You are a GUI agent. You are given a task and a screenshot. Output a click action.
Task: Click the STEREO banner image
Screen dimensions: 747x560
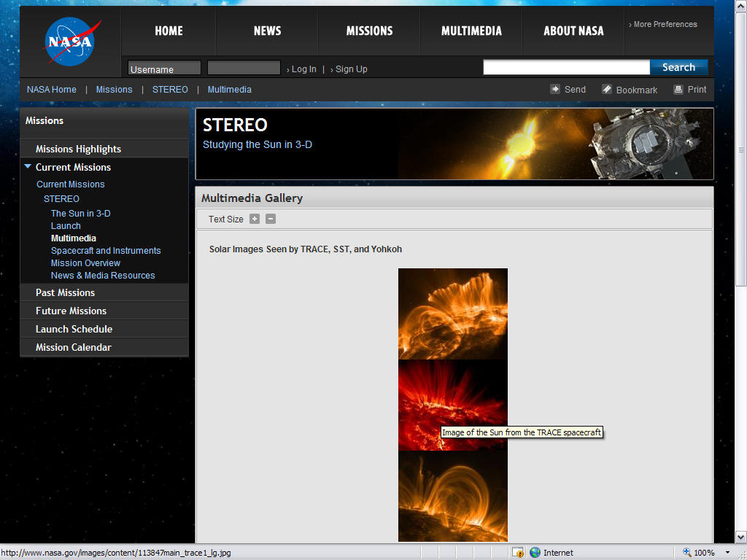[454, 144]
